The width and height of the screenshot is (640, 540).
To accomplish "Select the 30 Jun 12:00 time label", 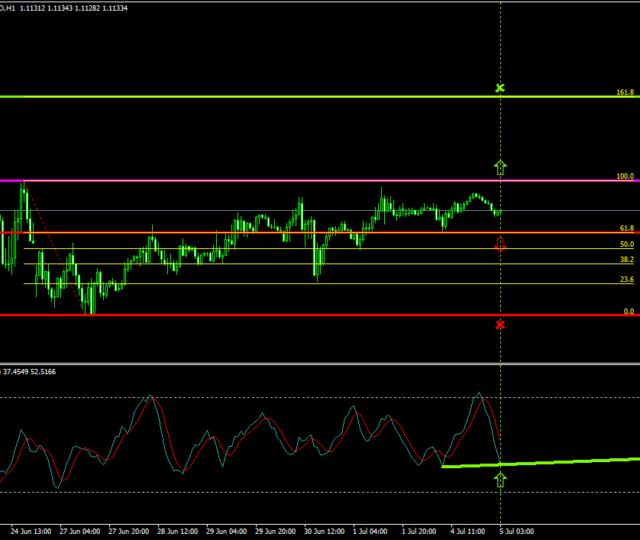I will (322, 532).
